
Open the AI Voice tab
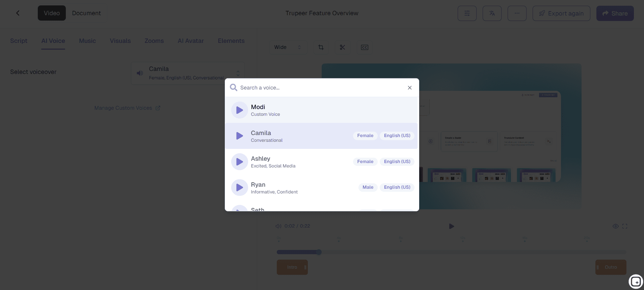click(53, 41)
